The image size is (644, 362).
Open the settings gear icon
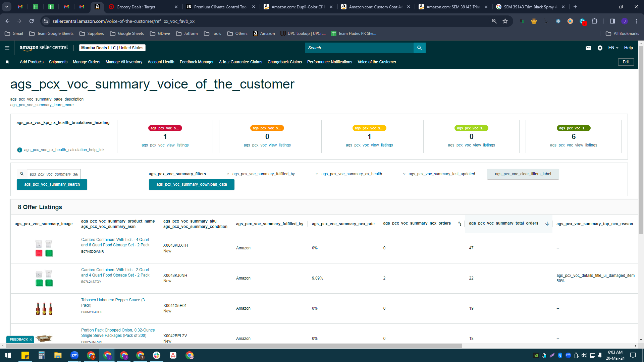(x=600, y=48)
